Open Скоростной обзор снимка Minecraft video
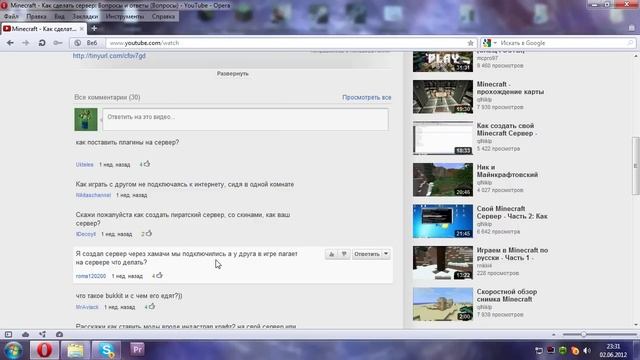The height and width of the screenshot is (360, 640). click(x=507, y=295)
